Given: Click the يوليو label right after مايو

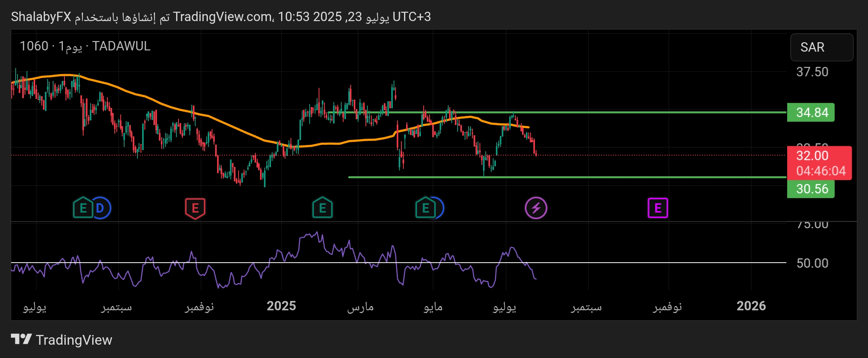Looking at the screenshot, I should tap(504, 307).
